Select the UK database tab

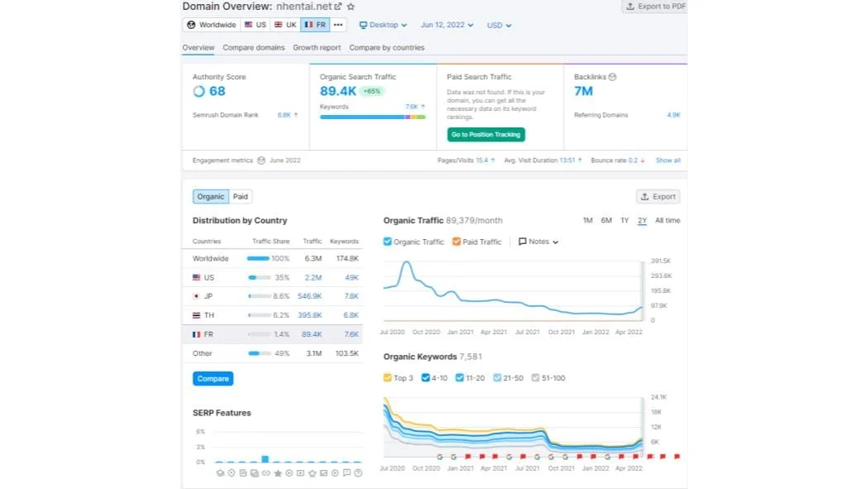[x=285, y=25]
